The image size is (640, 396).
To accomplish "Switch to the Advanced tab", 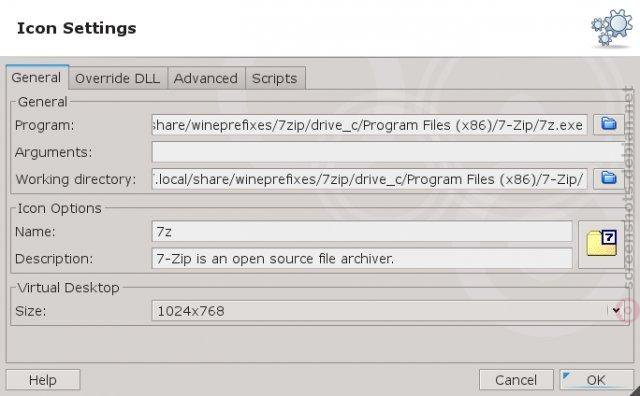I will coord(206,78).
